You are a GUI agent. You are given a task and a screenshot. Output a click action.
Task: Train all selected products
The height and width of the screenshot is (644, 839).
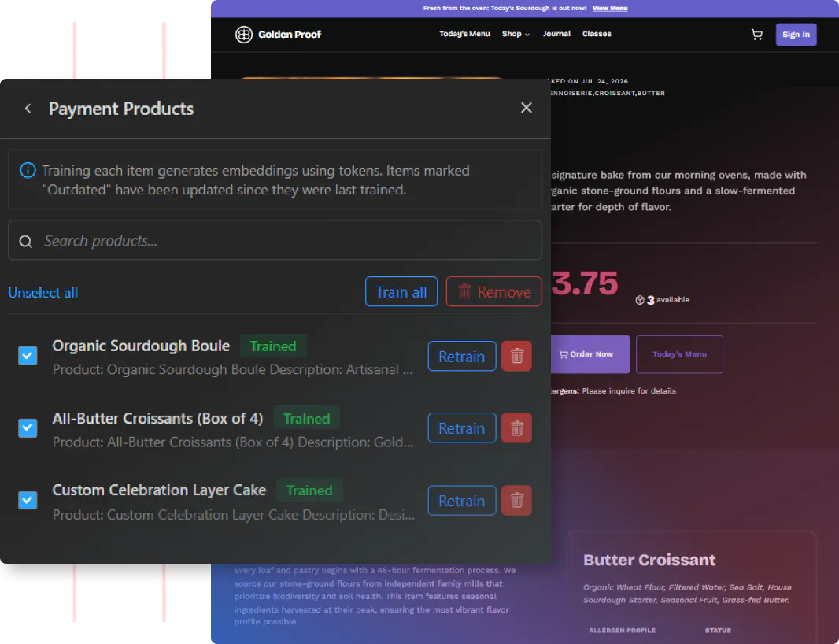click(401, 292)
